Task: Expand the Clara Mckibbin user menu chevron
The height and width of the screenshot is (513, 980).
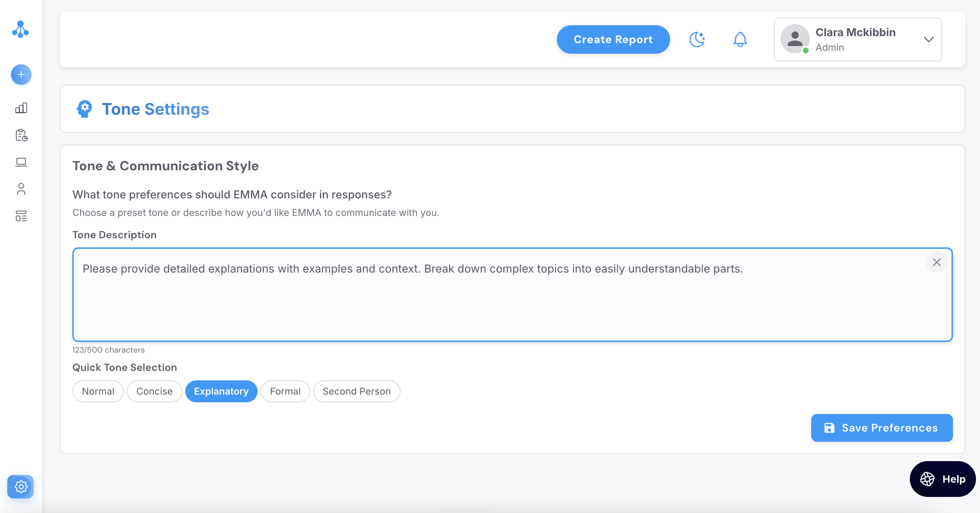Action: pyautogui.click(x=928, y=39)
